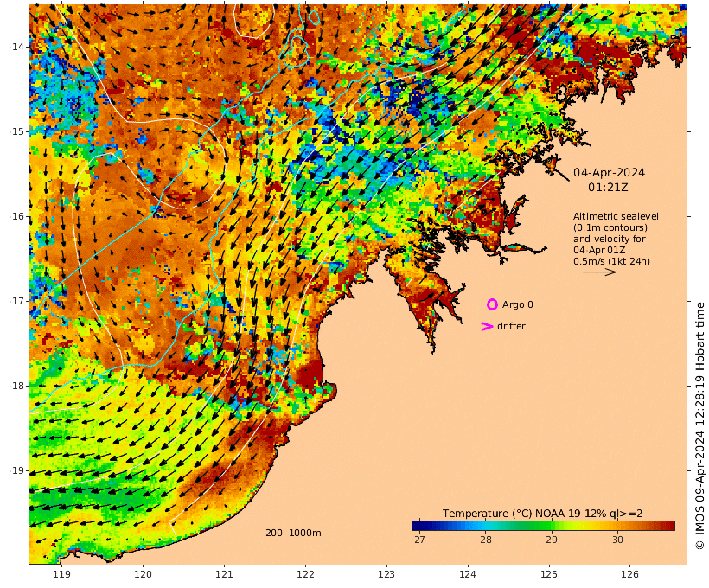Click the 'Argo 0' legend label
This screenshot has width=709, height=588.
tap(517, 305)
